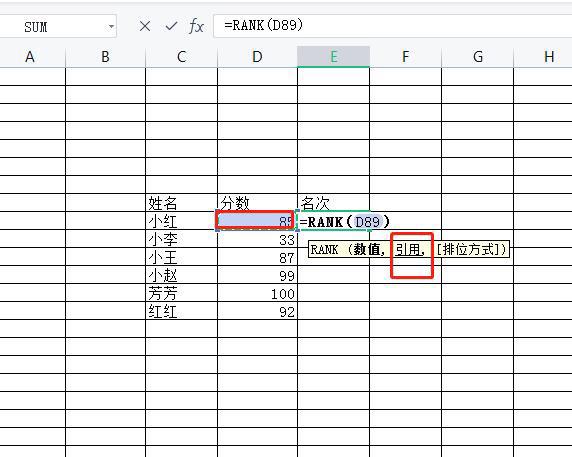Click the score cell with 92

click(x=257, y=311)
